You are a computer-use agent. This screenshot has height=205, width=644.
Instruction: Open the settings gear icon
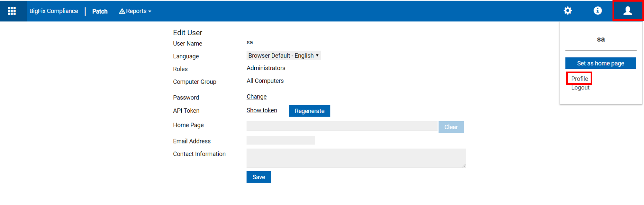pos(567,11)
